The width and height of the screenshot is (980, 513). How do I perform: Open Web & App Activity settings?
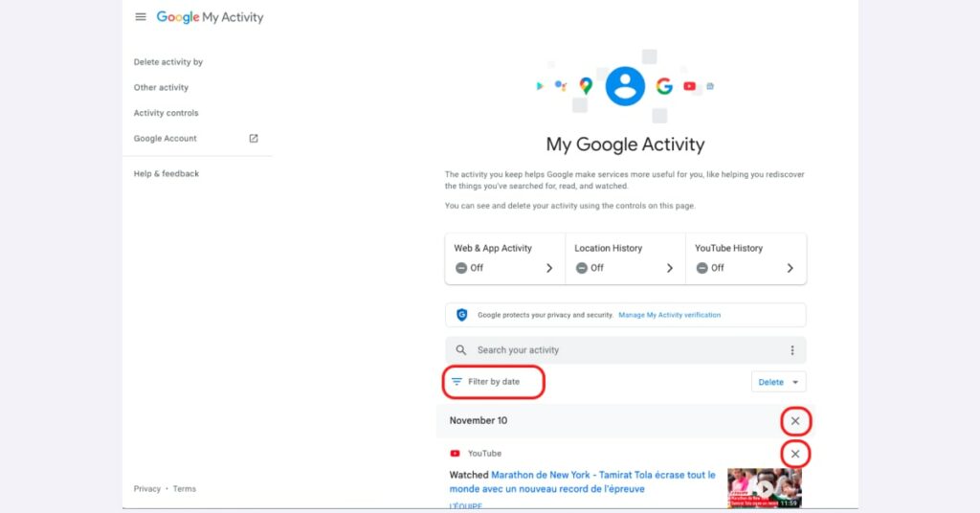[505, 258]
